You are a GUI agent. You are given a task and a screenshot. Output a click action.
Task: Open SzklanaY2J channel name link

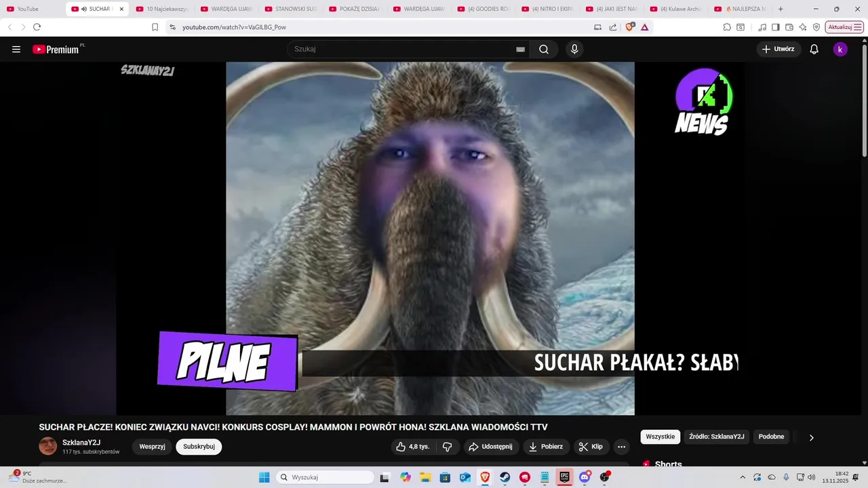[81, 443]
